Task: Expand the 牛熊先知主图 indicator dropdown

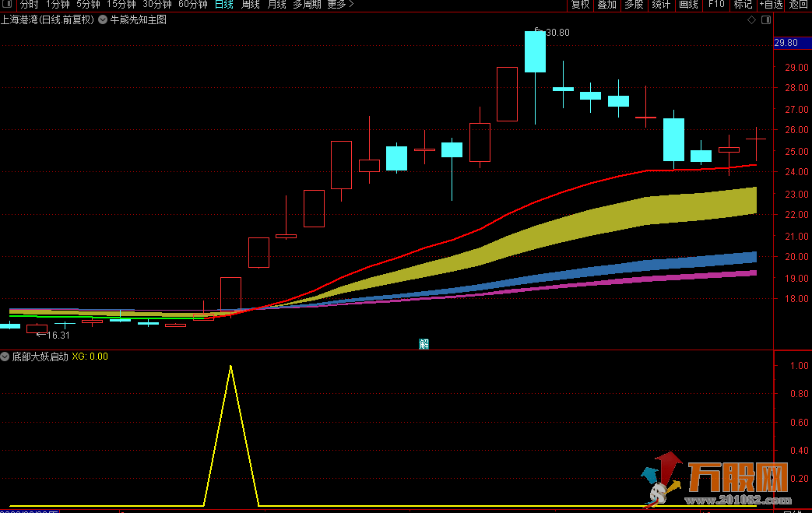Action: (103, 20)
